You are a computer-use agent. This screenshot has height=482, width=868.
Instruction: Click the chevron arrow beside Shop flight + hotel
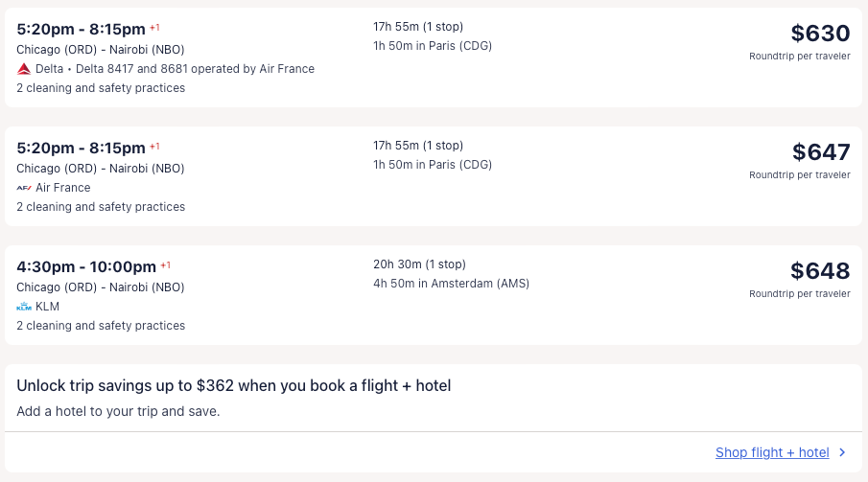click(x=842, y=453)
